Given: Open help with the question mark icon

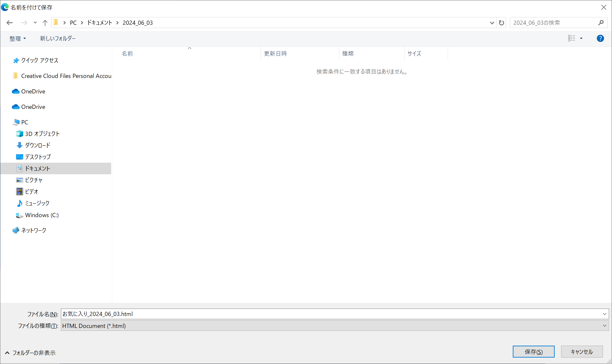Looking at the screenshot, I should click(x=600, y=38).
